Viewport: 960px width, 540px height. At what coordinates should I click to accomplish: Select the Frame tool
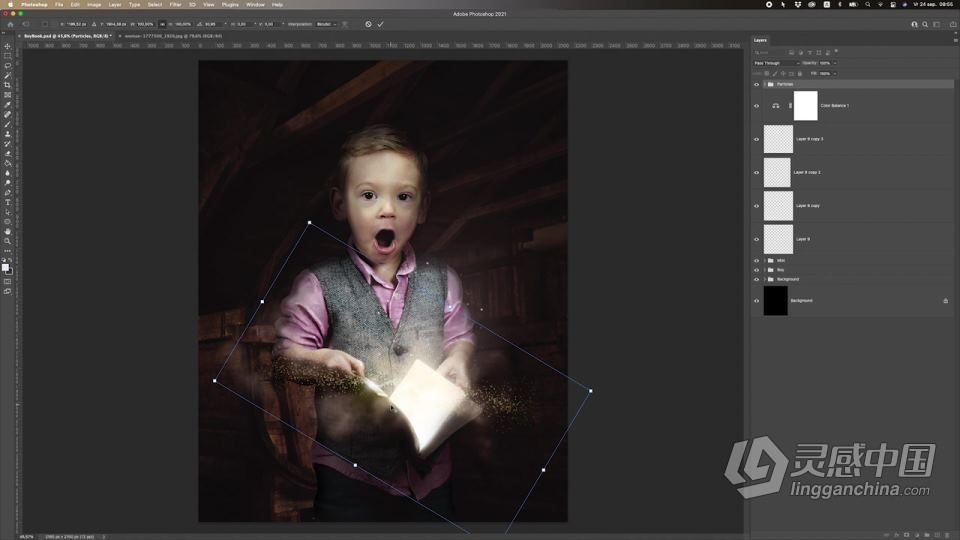tap(7, 96)
